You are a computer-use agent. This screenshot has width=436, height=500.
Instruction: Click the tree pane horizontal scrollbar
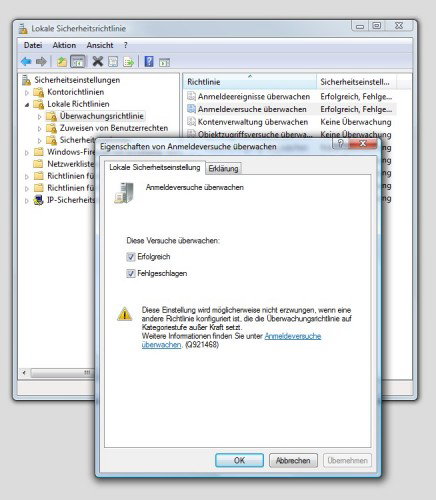coord(58,373)
